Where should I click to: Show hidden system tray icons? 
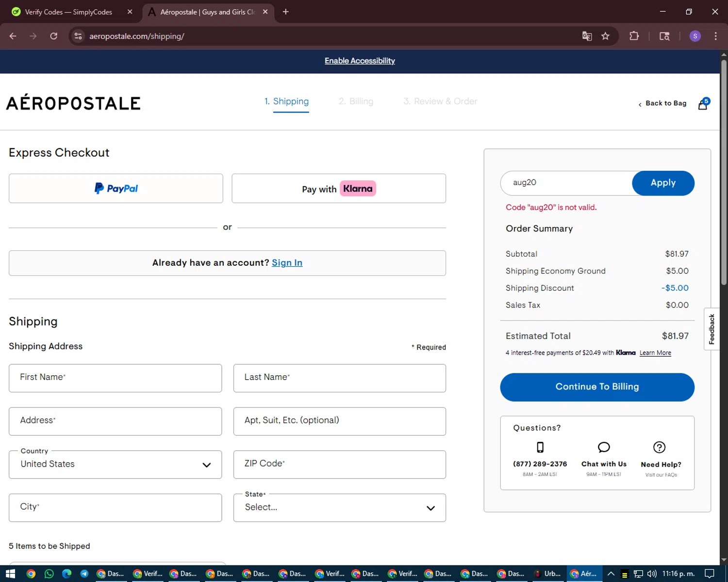pos(611,574)
